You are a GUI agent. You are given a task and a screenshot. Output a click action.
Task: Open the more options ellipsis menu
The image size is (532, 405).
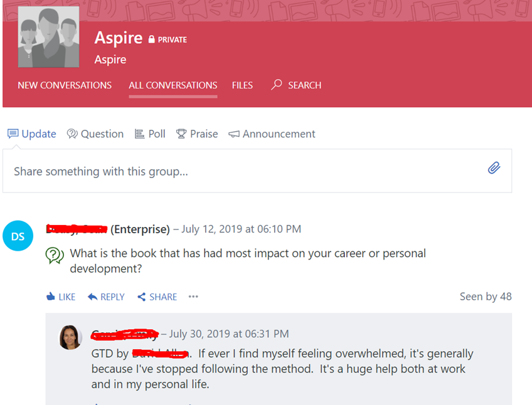click(193, 297)
